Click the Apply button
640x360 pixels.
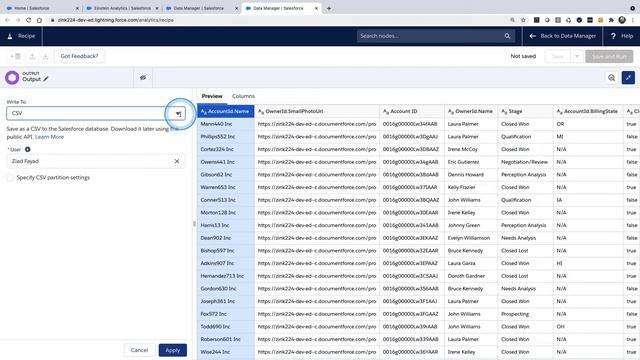(173, 350)
